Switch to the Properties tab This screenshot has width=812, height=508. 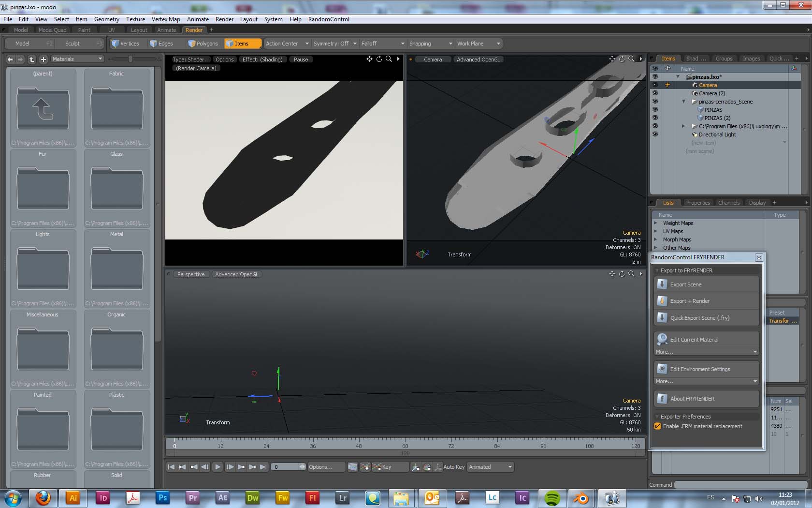[x=698, y=203]
